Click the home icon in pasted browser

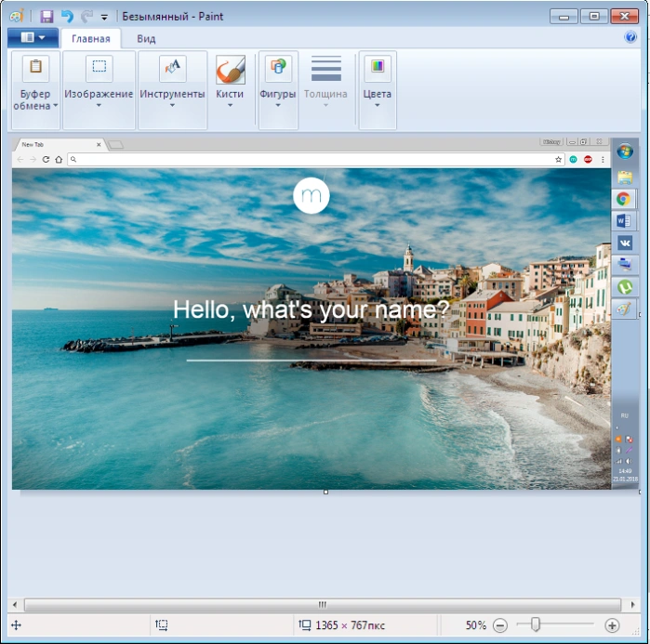coord(59,160)
